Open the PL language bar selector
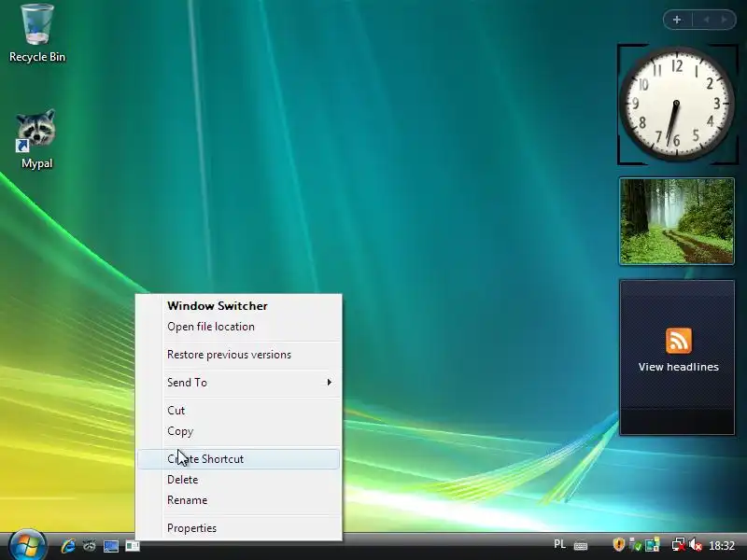747x560 pixels. [x=559, y=544]
